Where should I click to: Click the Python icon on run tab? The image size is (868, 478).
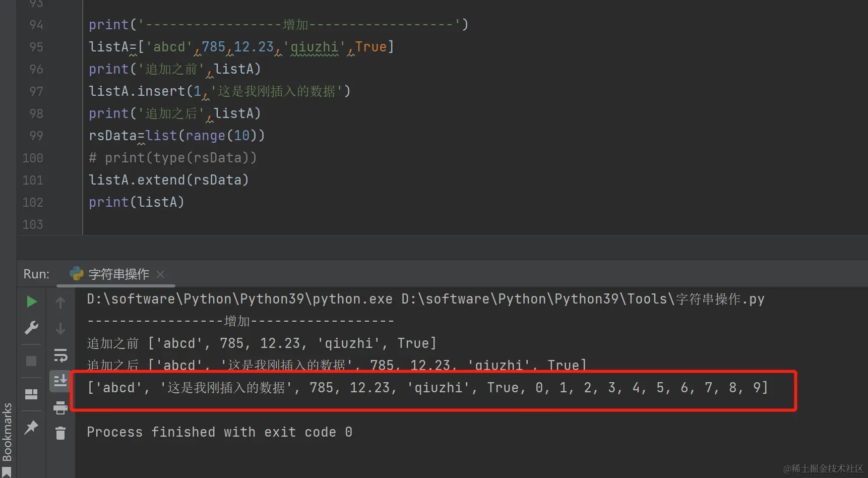point(77,273)
